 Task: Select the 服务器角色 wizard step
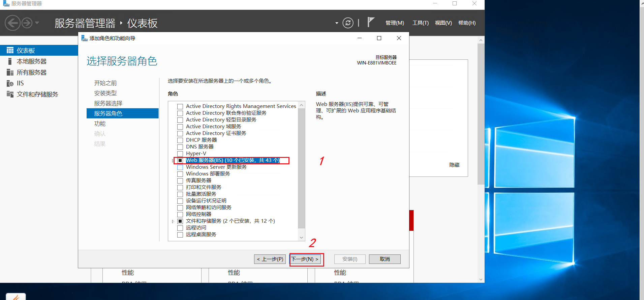click(122, 113)
